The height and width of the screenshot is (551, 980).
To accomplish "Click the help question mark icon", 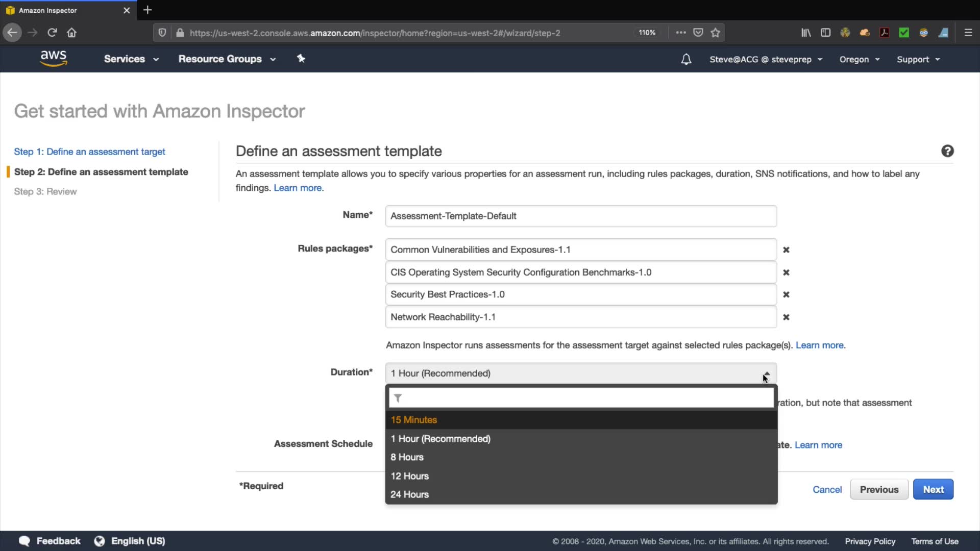I will pyautogui.click(x=947, y=151).
